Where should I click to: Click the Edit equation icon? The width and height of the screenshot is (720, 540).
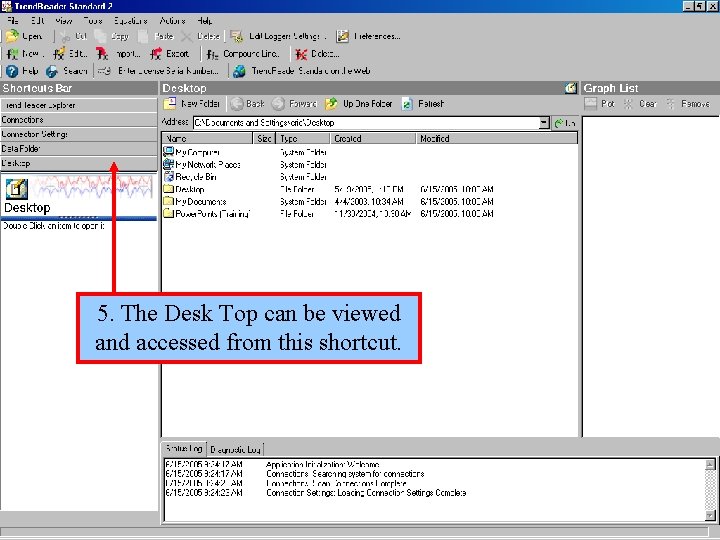click(59, 54)
